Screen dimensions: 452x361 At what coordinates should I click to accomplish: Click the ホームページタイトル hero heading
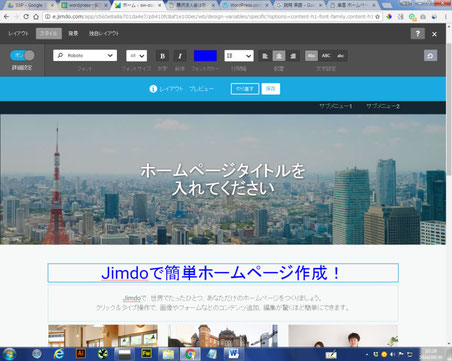click(x=223, y=179)
